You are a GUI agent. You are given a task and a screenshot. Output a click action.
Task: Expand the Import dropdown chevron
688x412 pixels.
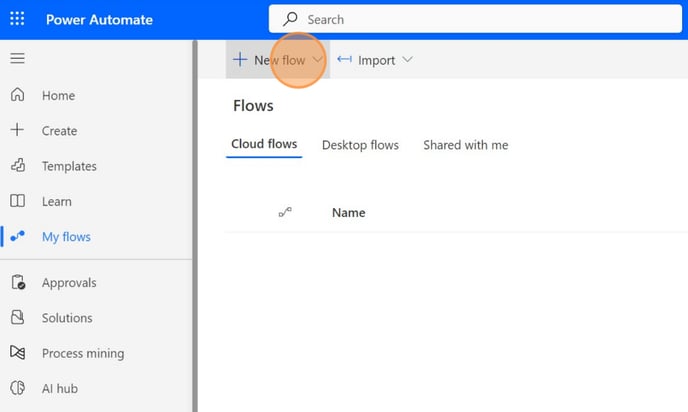click(407, 59)
